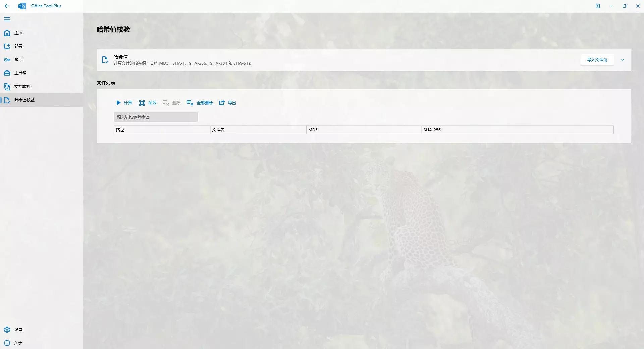Viewport: 644px width, 349px height.
Task: Open the 主页 home page
Action: (x=18, y=33)
